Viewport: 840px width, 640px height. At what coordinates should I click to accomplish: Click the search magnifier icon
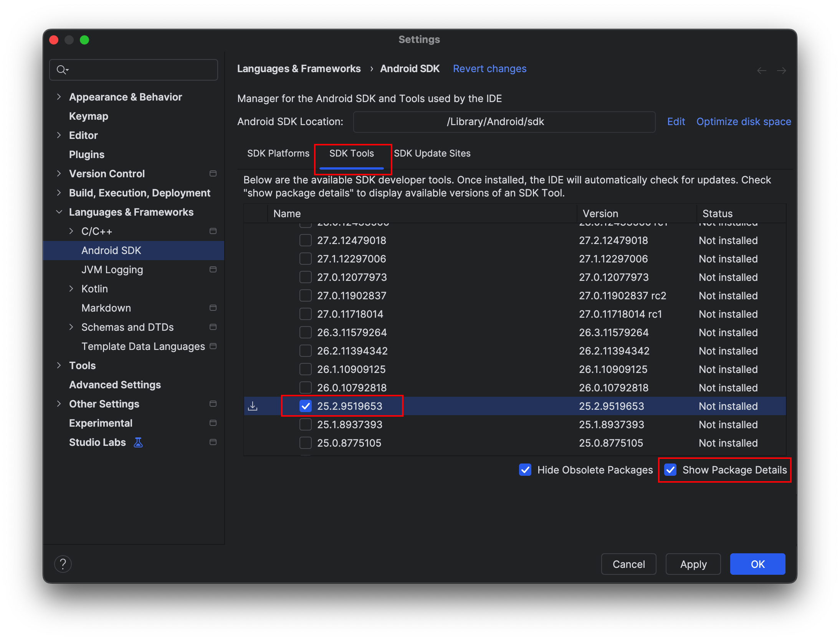click(61, 70)
